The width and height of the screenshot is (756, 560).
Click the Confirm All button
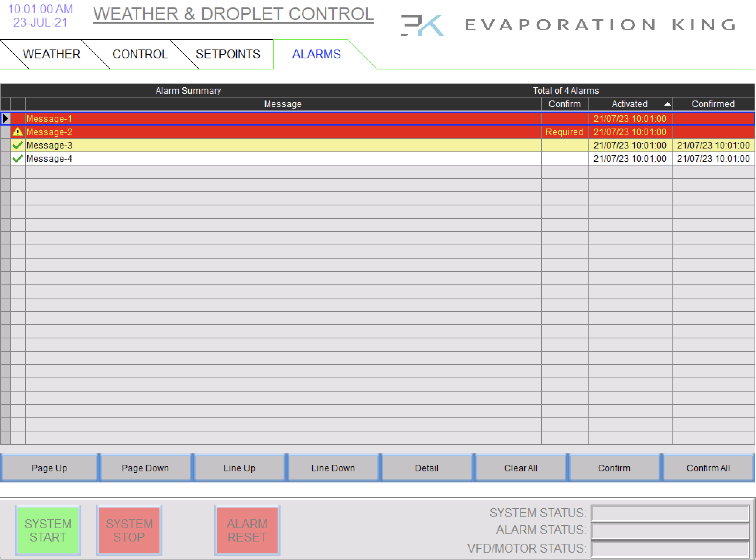(x=707, y=468)
